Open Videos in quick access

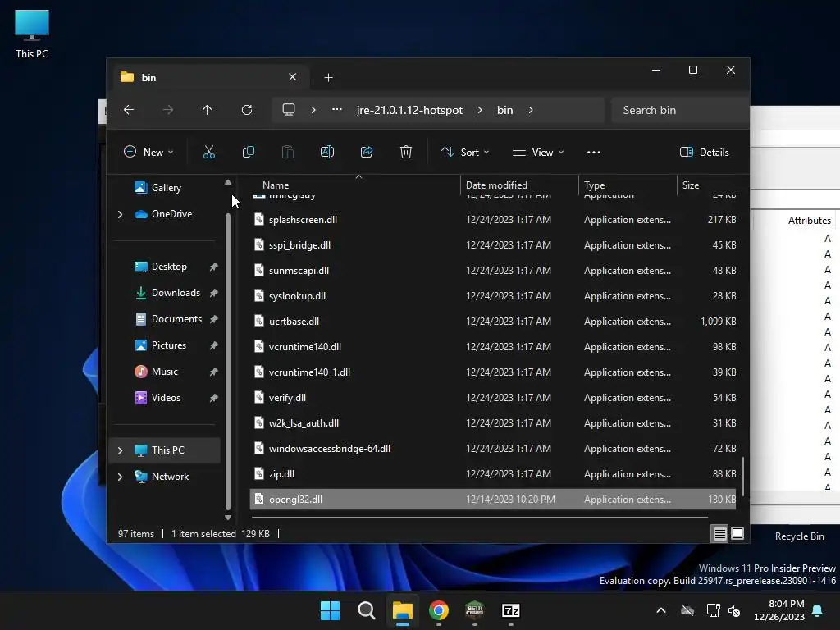pyautogui.click(x=166, y=398)
